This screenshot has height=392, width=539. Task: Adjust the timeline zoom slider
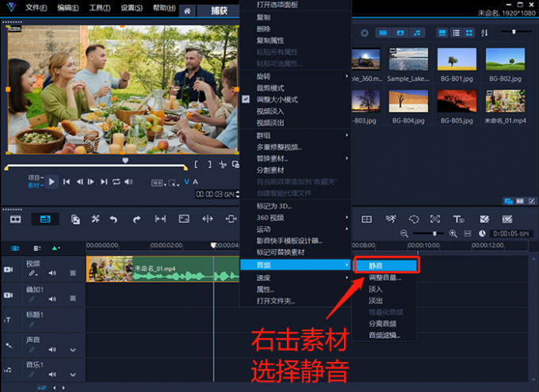tap(434, 234)
